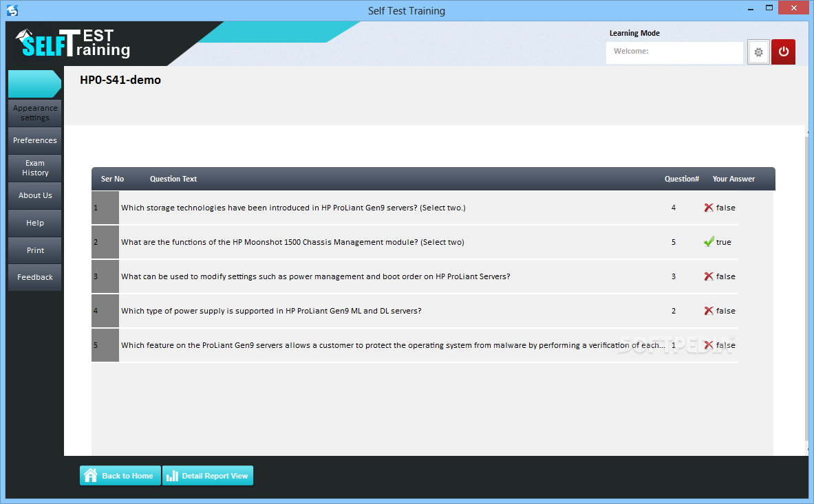The width and height of the screenshot is (814, 504).
Task: Click the Your Answer column header
Action: pos(733,179)
